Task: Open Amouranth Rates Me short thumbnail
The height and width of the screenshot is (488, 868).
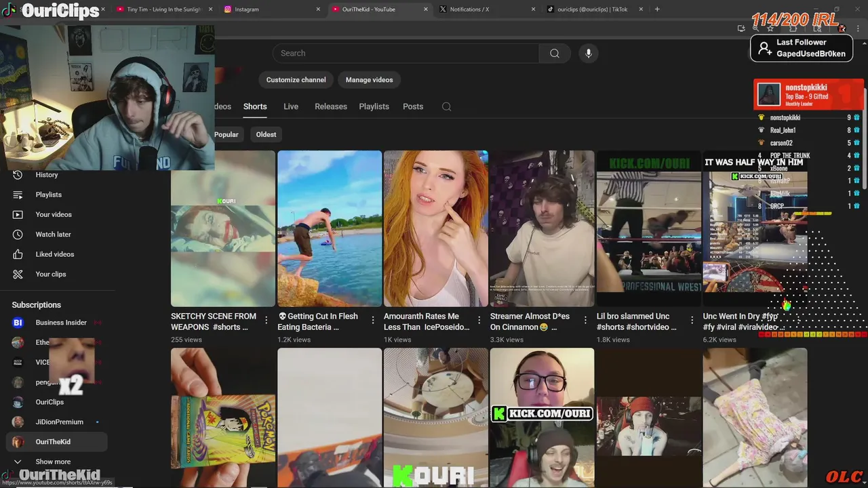Action: 436,228
